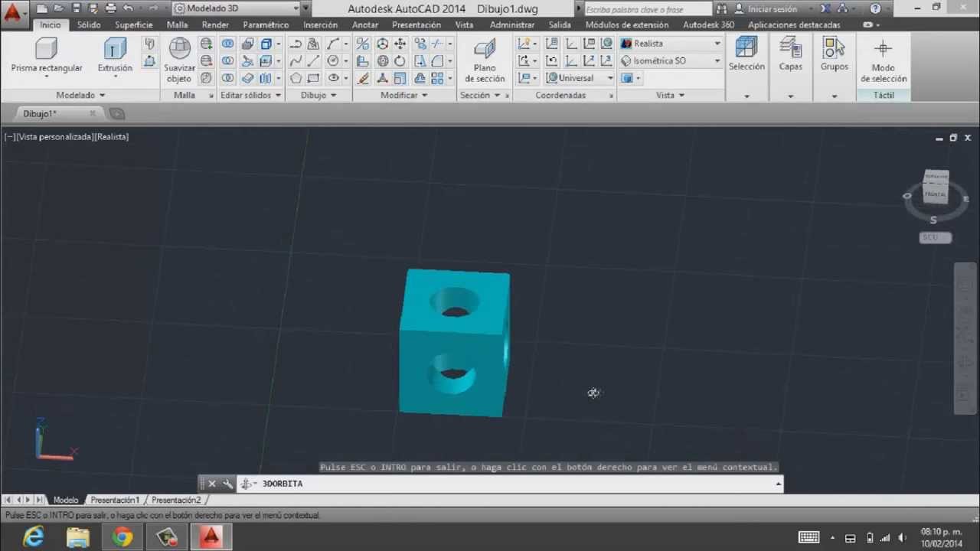The image size is (980, 551).
Task: Click the [Realista] viewport style label
Action: [112, 136]
